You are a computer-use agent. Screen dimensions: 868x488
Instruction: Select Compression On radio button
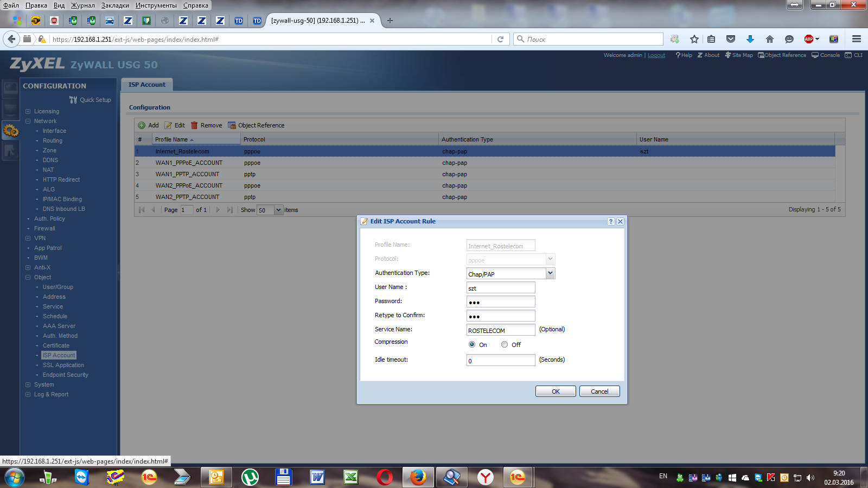472,344
